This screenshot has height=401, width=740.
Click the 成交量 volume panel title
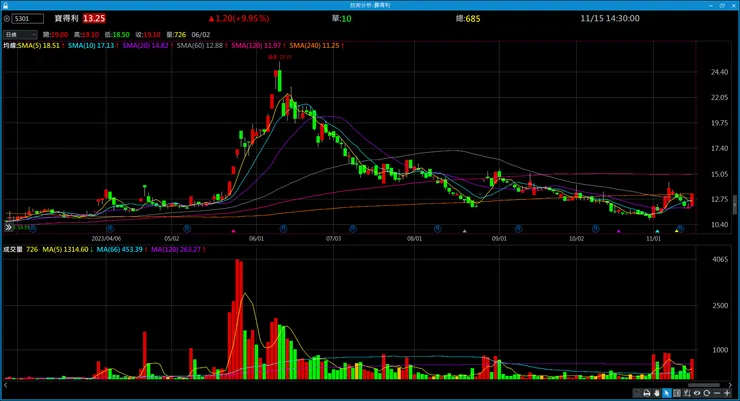(x=13, y=250)
